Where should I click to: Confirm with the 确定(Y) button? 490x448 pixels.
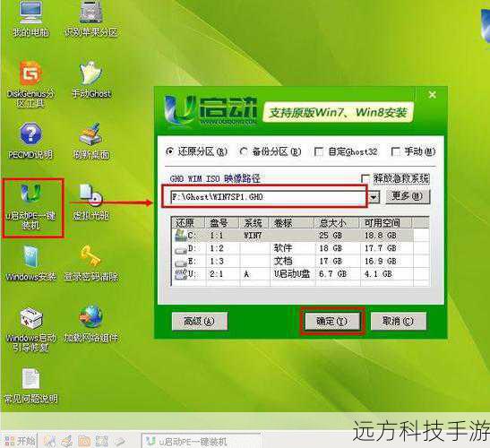click(x=331, y=321)
